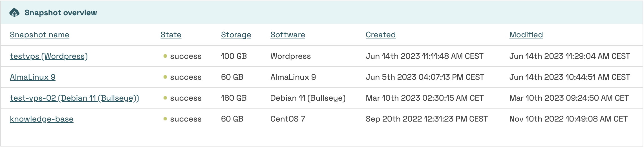Click modified date Mar 10th 2023 09:24:50 AM

click(569, 98)
